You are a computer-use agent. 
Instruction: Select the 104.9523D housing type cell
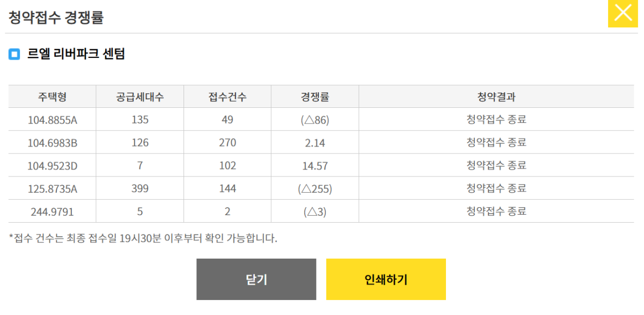52,166
